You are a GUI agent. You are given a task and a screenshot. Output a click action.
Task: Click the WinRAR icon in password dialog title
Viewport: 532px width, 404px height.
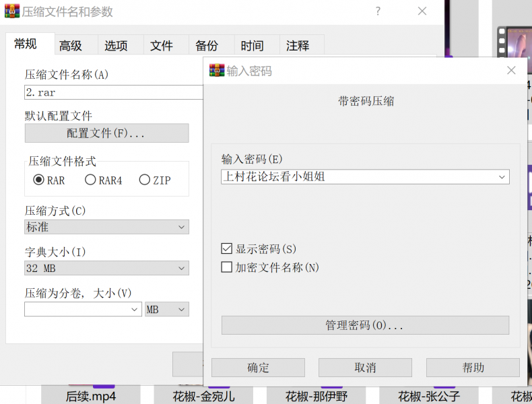(x=217, y=71)
